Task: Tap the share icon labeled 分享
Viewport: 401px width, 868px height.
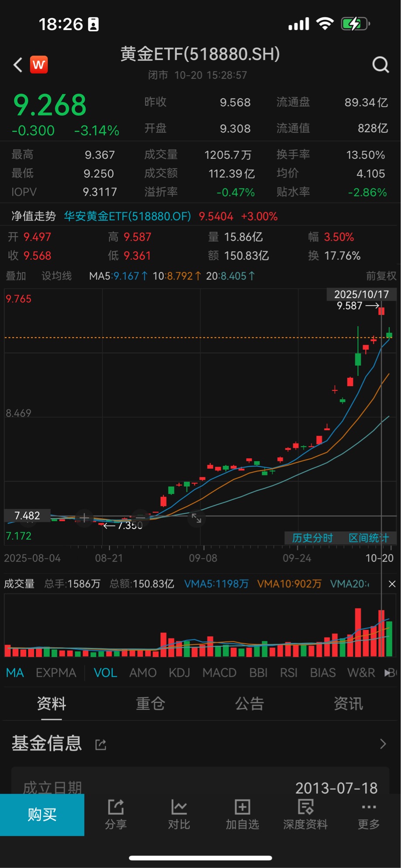Action: [x=116, y=814]
